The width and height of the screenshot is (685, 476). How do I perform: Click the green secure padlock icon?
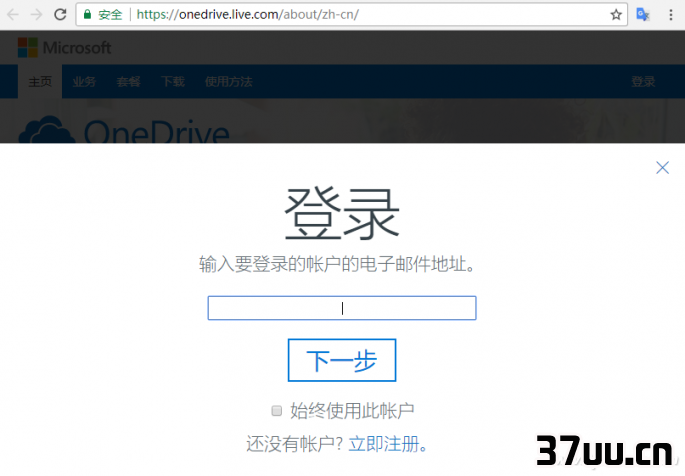87,14
